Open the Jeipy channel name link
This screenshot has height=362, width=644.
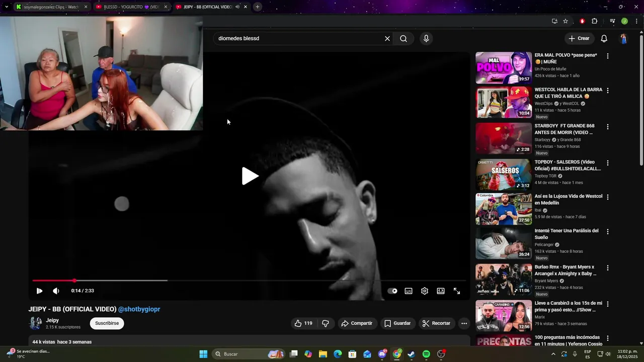click(x=52, y=320)
